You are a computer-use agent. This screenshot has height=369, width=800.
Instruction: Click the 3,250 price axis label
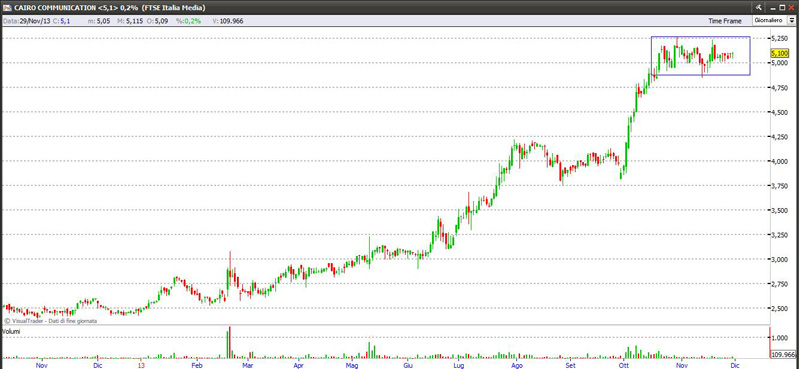tap(780, 235)
